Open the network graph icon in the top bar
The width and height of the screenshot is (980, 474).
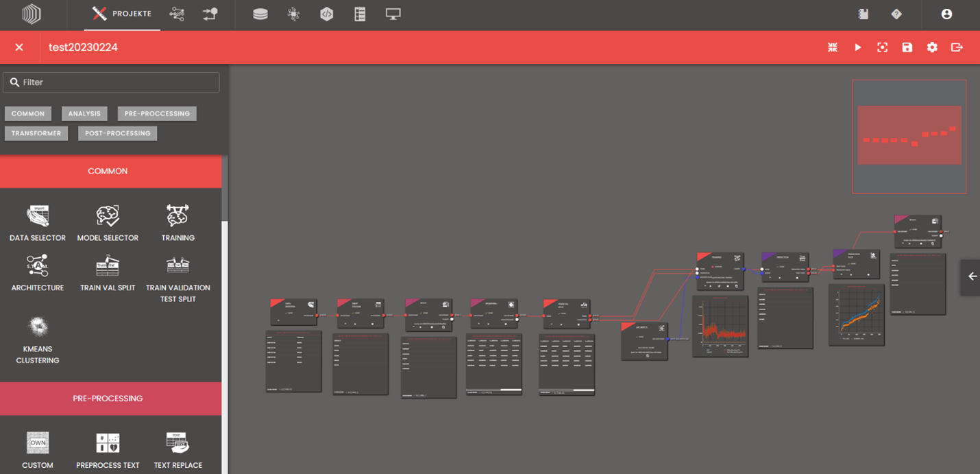click(177, 14)
